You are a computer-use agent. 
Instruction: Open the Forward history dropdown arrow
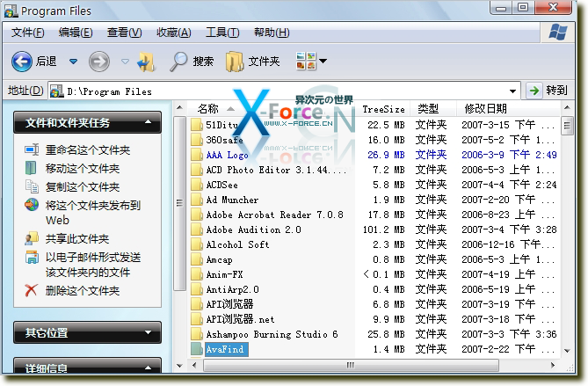[126, 62]
